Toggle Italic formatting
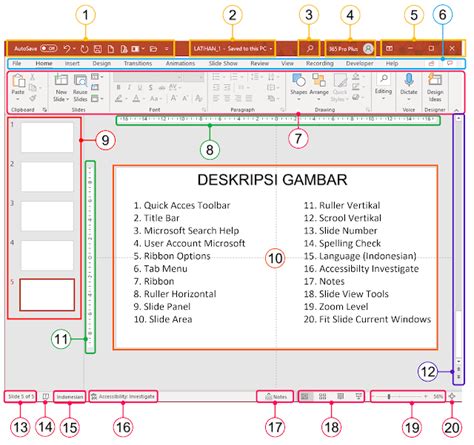Viewport: 474px width, 445px height. [129, 88]
